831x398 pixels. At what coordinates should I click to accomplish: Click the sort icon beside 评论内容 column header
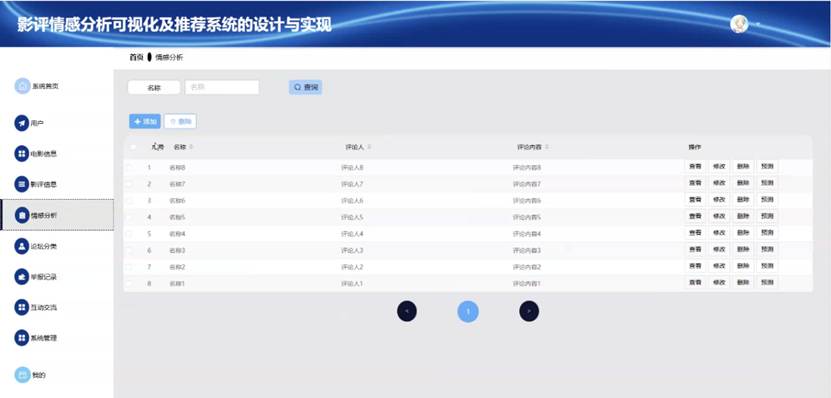coord(546,147)
